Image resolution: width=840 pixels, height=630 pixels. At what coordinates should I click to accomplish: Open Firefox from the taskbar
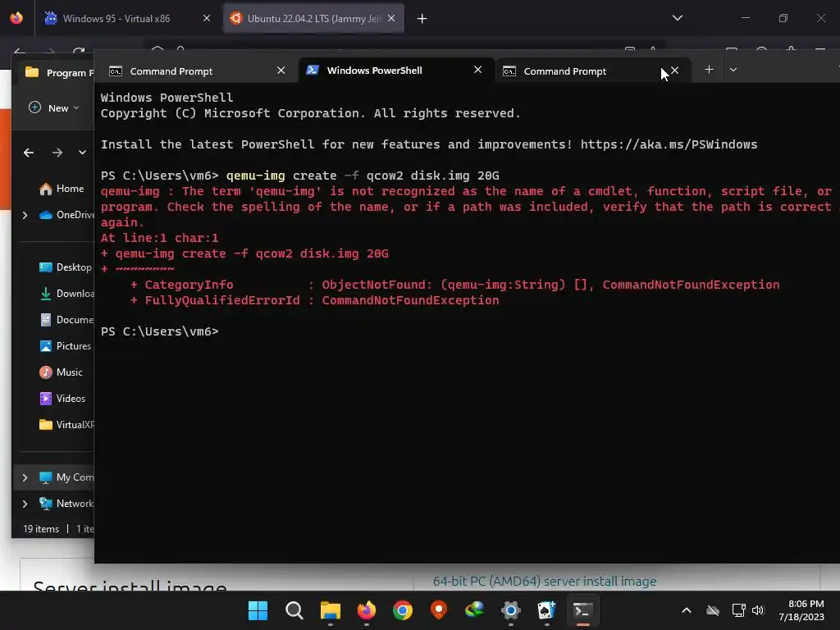[367, 610]
